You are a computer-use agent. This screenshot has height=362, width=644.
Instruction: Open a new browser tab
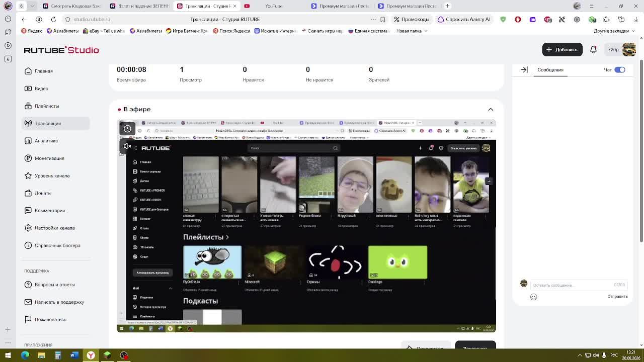coord(447,6)
